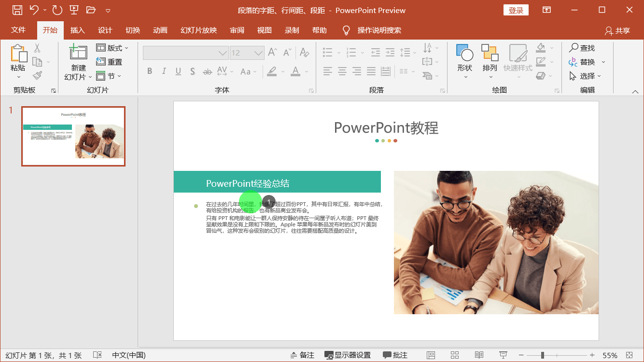Fit slide to window icon
The height and width of the screenshot is (362, 644).
(x=629, y=355)
